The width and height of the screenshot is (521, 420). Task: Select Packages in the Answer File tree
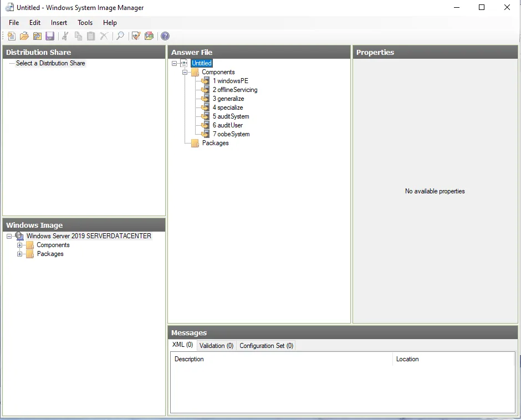[215, 143]
